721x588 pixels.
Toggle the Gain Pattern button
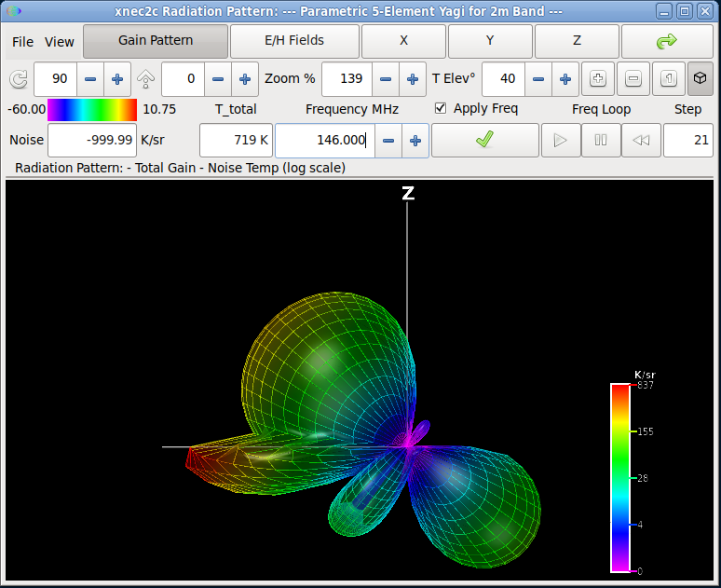(x=156, y=41)
